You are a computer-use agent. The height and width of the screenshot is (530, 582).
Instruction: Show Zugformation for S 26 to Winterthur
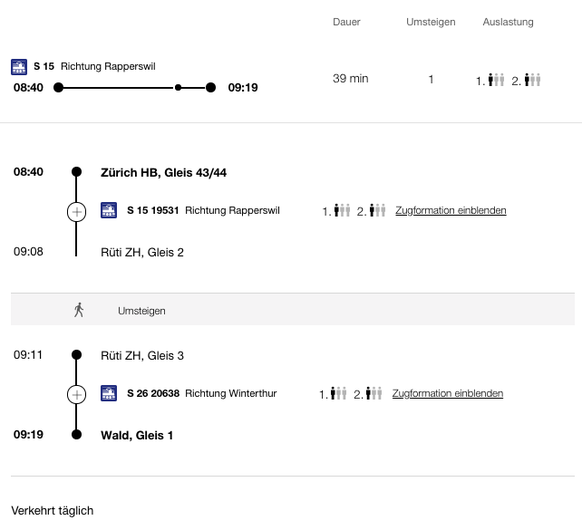(x=448, y=393)
